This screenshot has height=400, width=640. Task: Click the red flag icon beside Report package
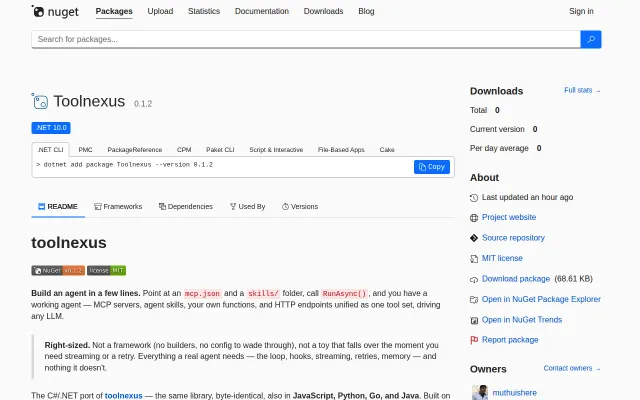click(474, 340)
